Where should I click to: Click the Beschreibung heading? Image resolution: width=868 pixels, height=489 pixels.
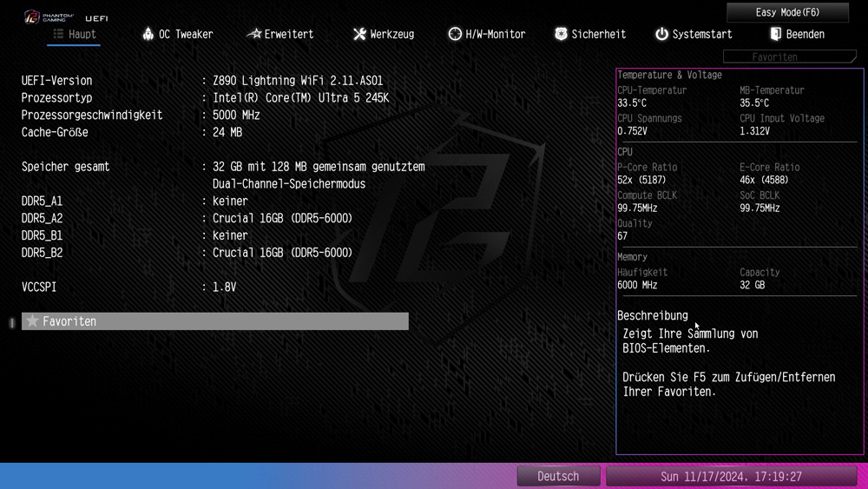pyautogui.click(x=653, y=315)
